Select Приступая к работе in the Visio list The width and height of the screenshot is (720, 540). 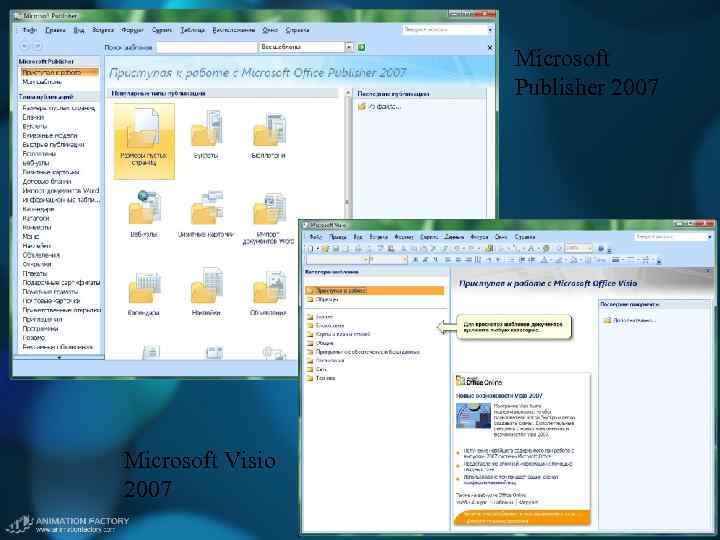coord(375,290)
